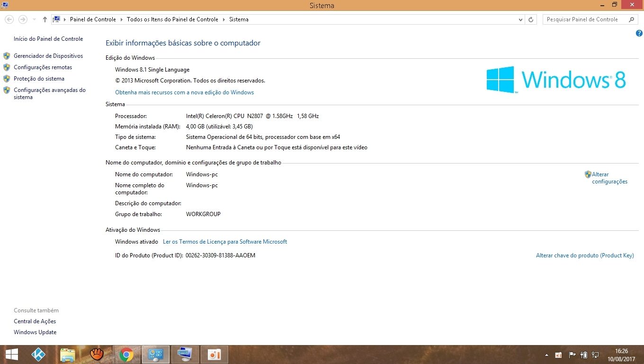
Task: Open the address bar history dropdown
Action: [521, 20]
